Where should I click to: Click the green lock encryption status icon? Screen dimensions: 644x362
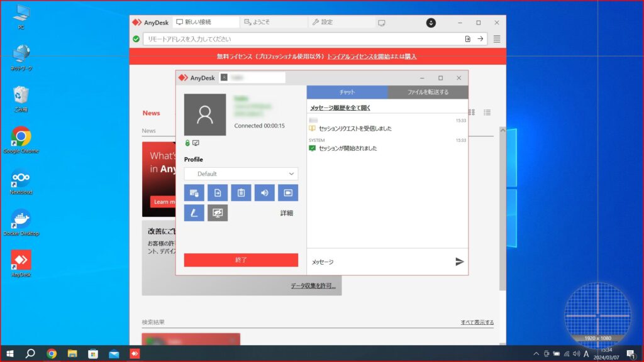(x=187, y=143)
